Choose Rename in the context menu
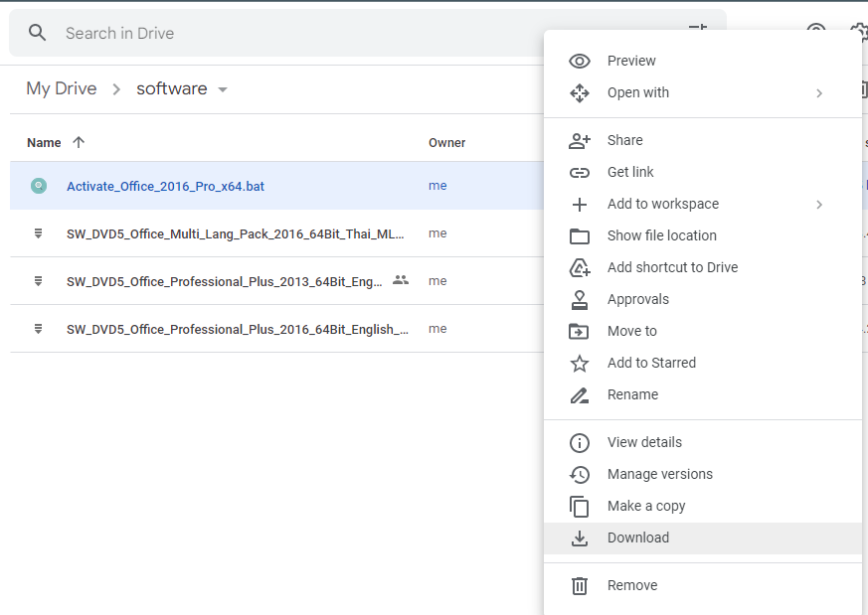Image resolution: width=868 pixels, height=615 pixels. pos(703,394)
